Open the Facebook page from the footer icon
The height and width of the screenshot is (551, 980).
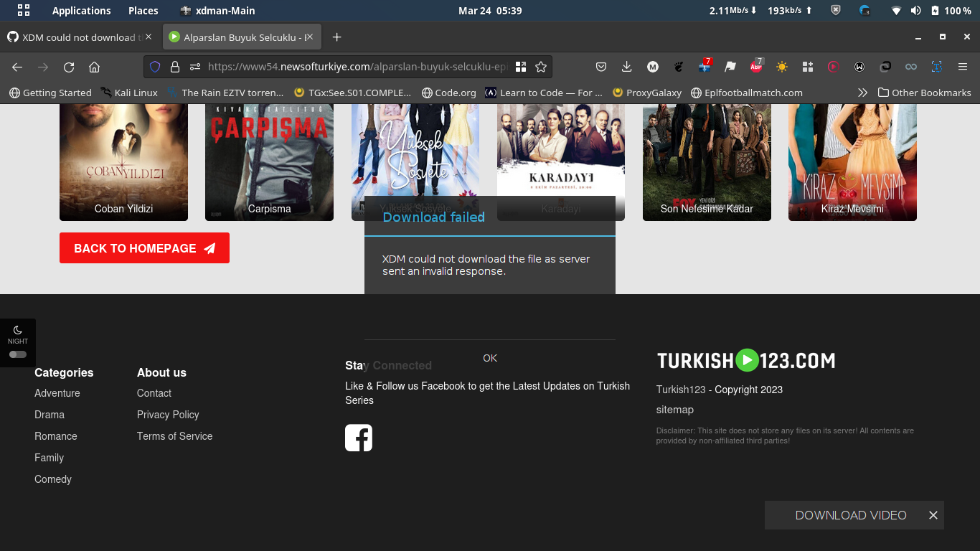pos(359,438)
